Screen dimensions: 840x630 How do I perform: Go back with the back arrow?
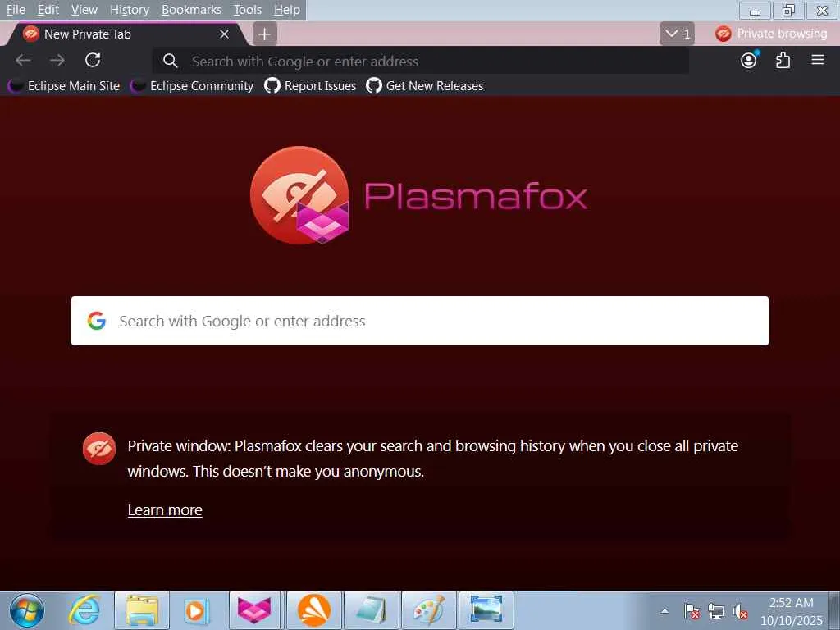(x=23, y=61)
